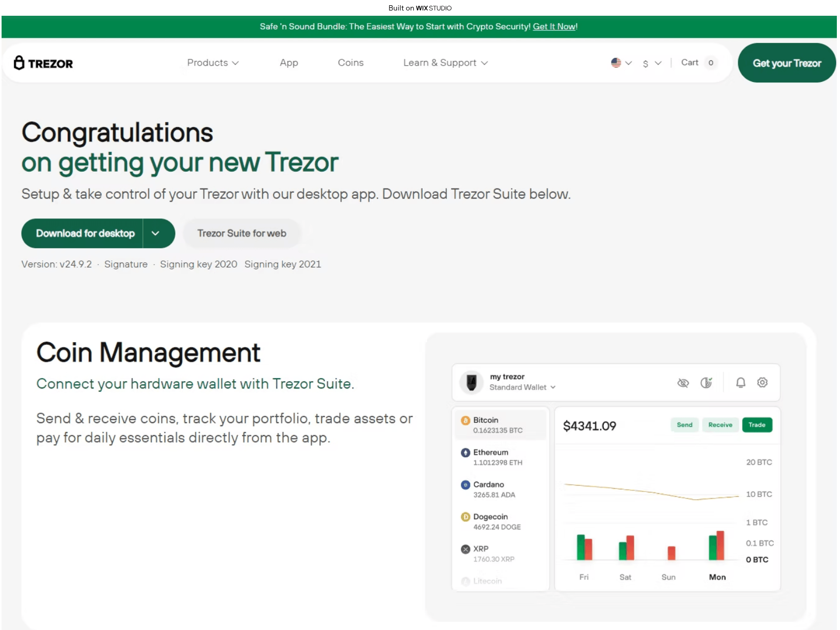The width and height of the screenshot is (840, 630).
Task: Click Download for desktop button
Action: pos(85,234)
